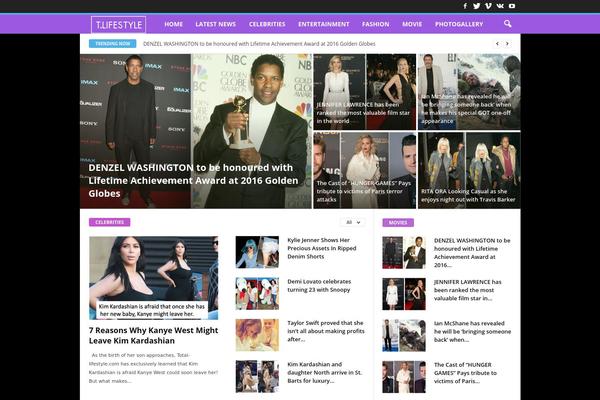Click the Movies section badge
Viewport: 600px width, 400px height.
[398, 222]
